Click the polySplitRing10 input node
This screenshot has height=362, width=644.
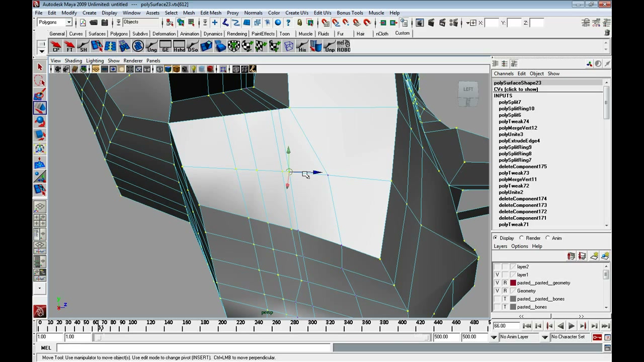click(516, 109)
